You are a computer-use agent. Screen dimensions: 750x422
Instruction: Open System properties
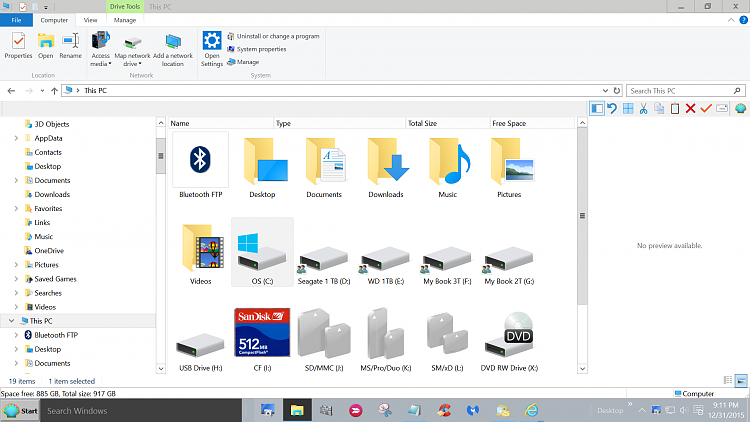coord(257,49)
